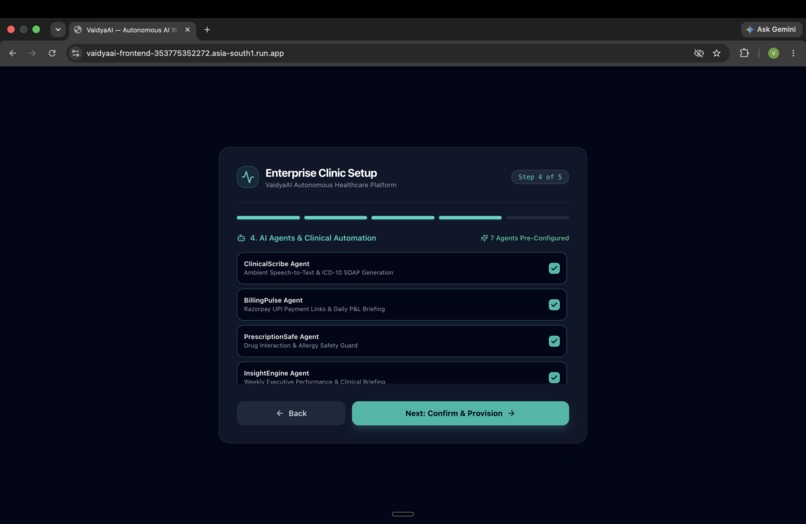The width and height of the screenshot is (806, 524).
Task: Select the InsightEngine Agent title text
Action: point(277,373)
